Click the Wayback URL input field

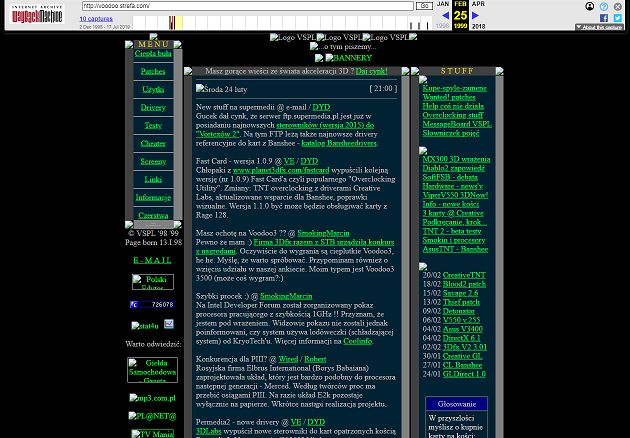click(x=248, y=6)
